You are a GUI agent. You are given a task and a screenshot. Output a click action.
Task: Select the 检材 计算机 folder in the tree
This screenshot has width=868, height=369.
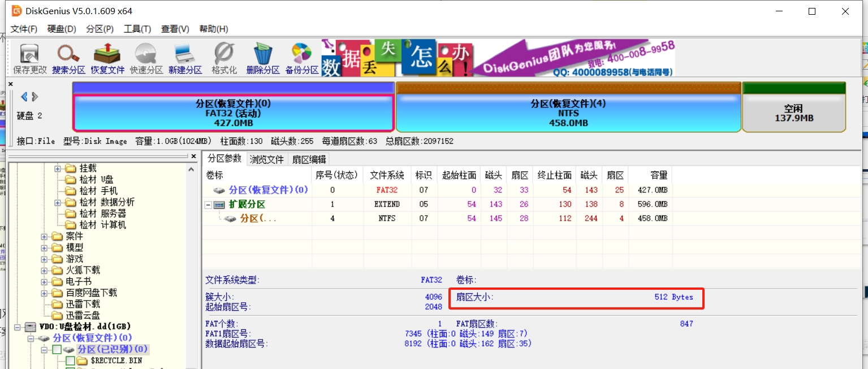103,225
